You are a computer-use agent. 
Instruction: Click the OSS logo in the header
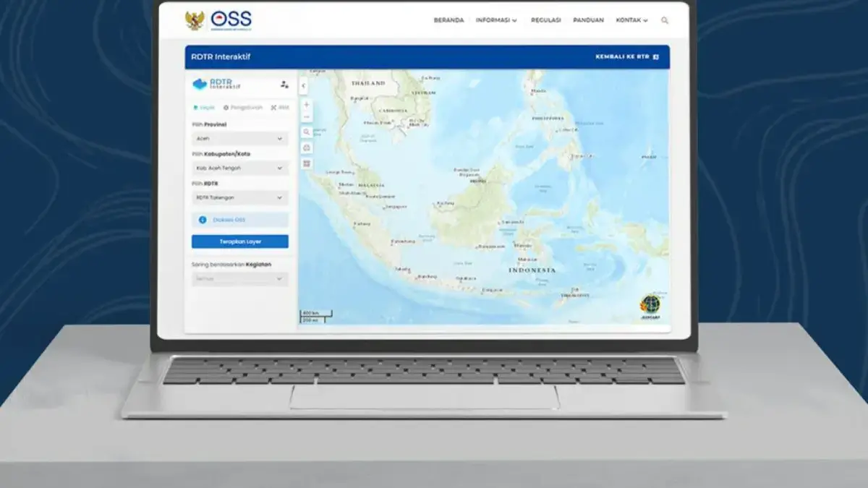pyautogui.click(x=231, y=20)
